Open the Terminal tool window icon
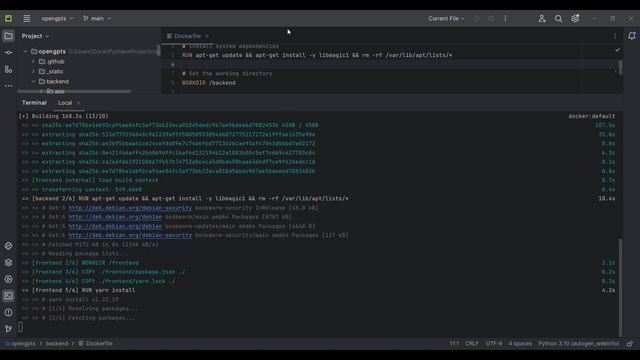 point(8,296)
